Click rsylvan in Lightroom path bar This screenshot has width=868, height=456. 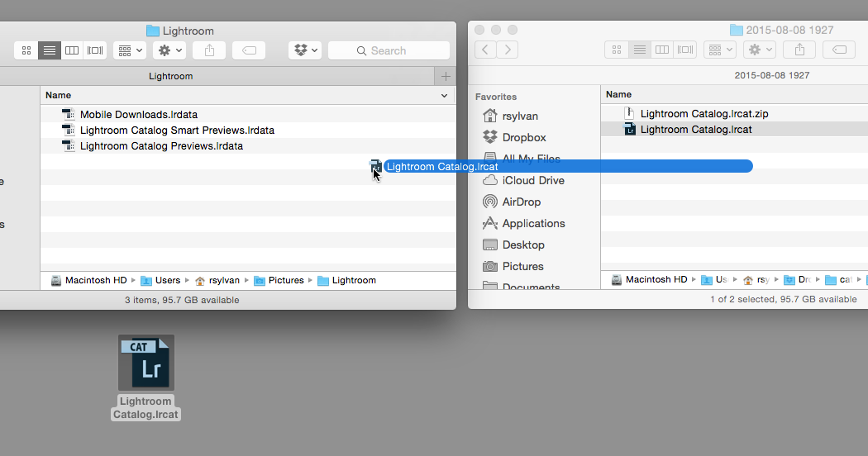pyautogui.click(x=217, y=280)
